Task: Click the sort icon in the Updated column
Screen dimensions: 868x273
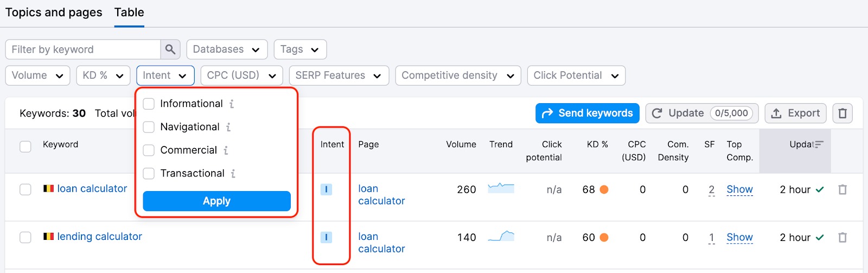Action: tap(819, 144)
